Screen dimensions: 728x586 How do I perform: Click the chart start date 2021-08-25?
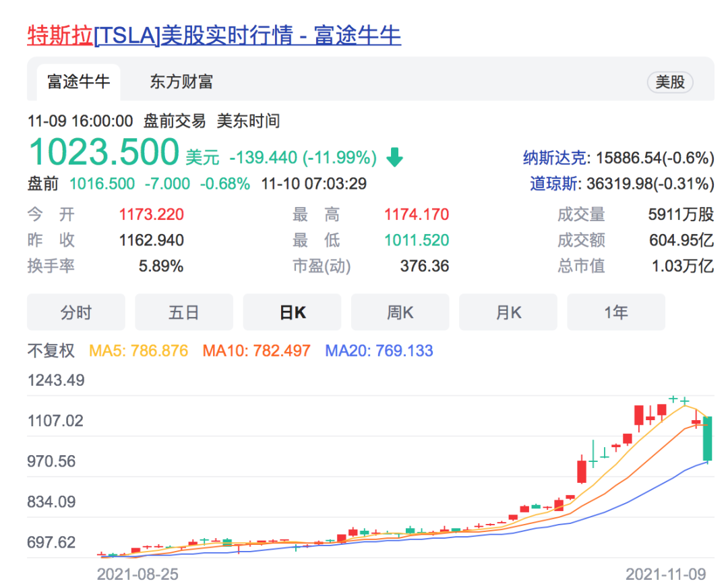click(138, 575)
